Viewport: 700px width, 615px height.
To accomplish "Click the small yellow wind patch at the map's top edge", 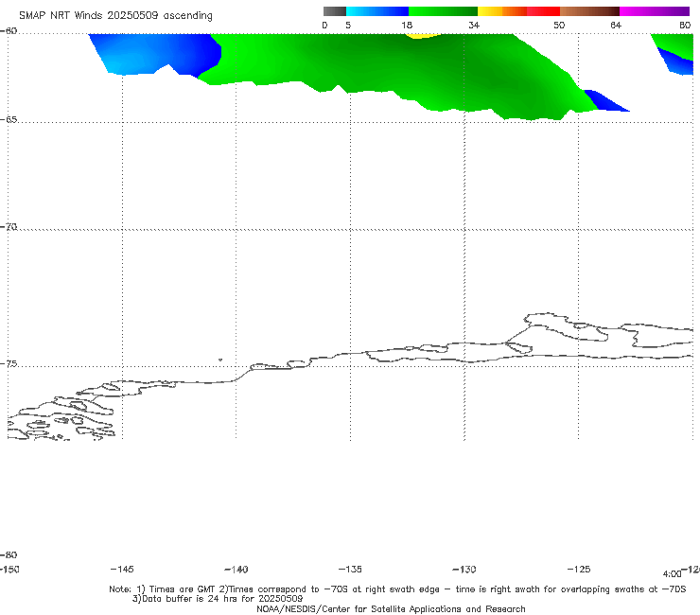I will tap(422, 36).
